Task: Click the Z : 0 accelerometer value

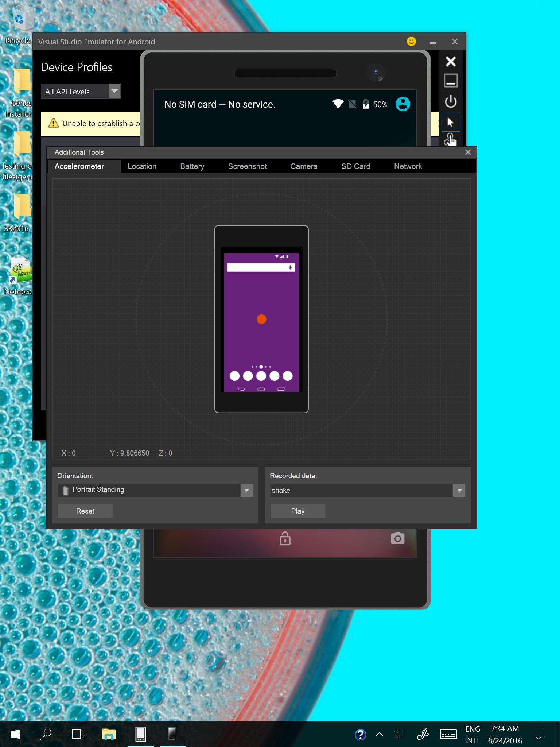Action: [166, 453]
